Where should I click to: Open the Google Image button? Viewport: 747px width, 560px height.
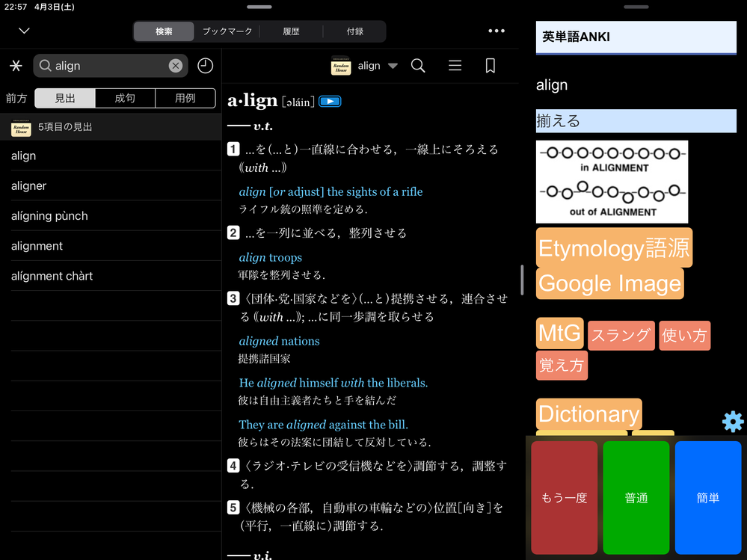tap(610, 284)
